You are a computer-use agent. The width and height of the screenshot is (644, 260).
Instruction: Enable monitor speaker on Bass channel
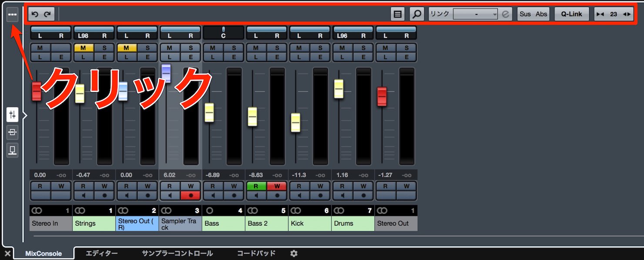pos(213,196)
